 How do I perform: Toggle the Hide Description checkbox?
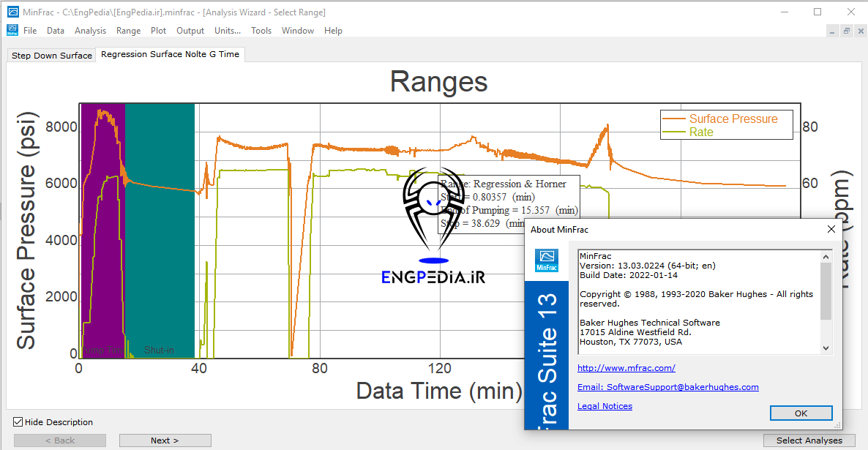pos(18,421)
